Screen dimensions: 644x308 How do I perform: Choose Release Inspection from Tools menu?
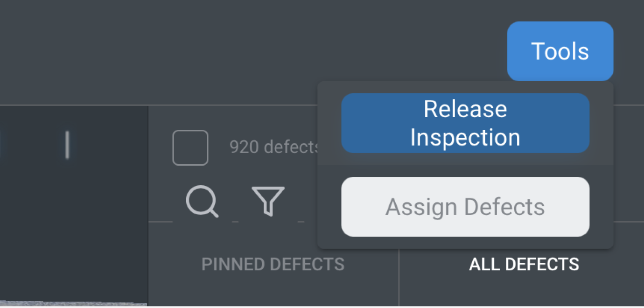point(465,123)
